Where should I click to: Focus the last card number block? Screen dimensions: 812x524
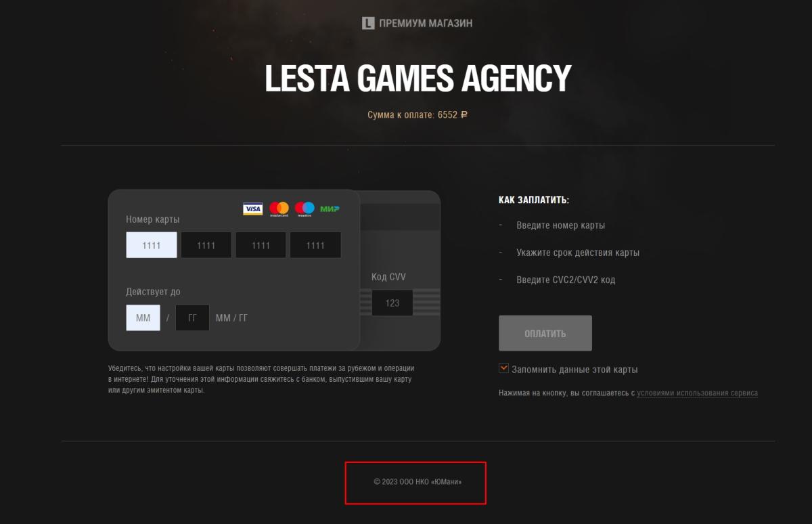point(315,245)
